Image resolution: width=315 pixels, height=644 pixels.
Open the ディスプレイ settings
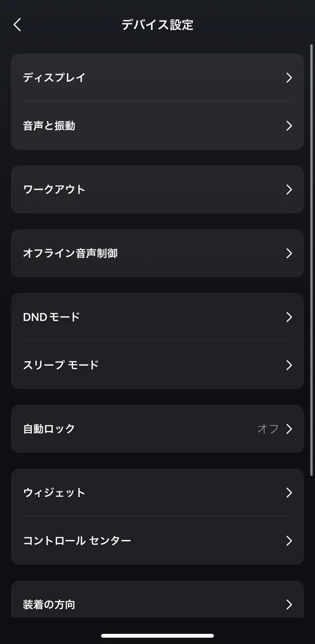[x=54, y=77]
